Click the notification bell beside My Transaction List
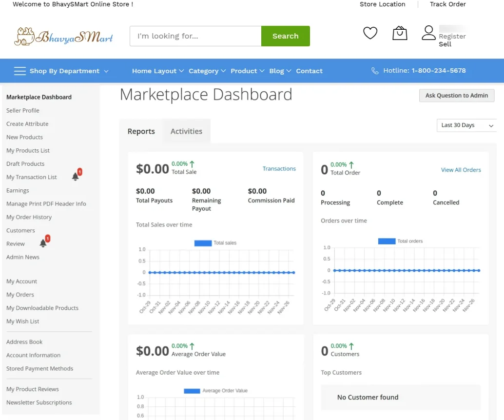The width and height of the screenshot is (504, 420). [76, 176]
